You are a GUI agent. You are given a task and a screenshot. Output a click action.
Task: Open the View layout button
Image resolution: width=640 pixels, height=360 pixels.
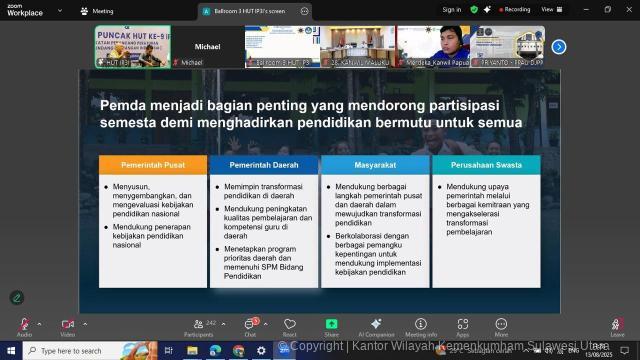click(x=552, y=9)
